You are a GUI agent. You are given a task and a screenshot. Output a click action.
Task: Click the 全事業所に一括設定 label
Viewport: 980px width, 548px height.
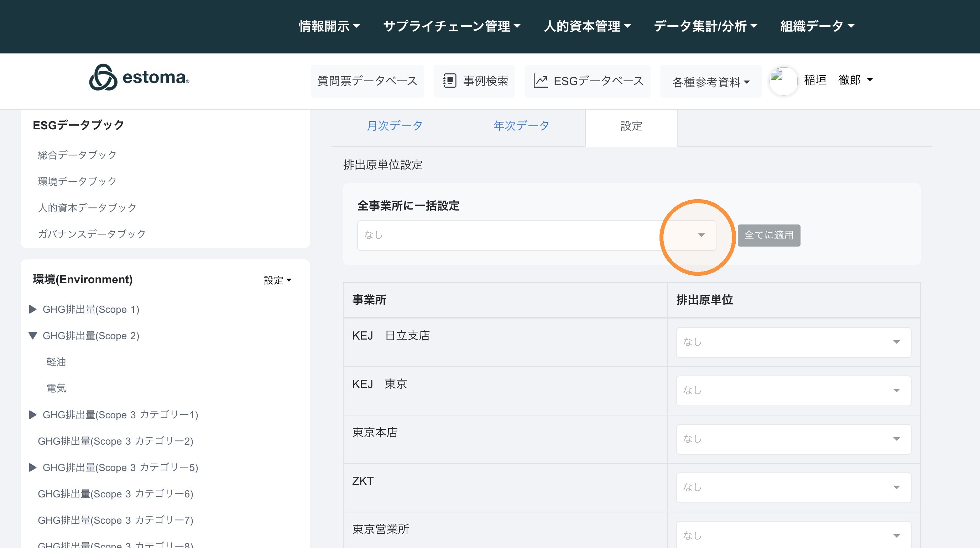tap(408, 206)
